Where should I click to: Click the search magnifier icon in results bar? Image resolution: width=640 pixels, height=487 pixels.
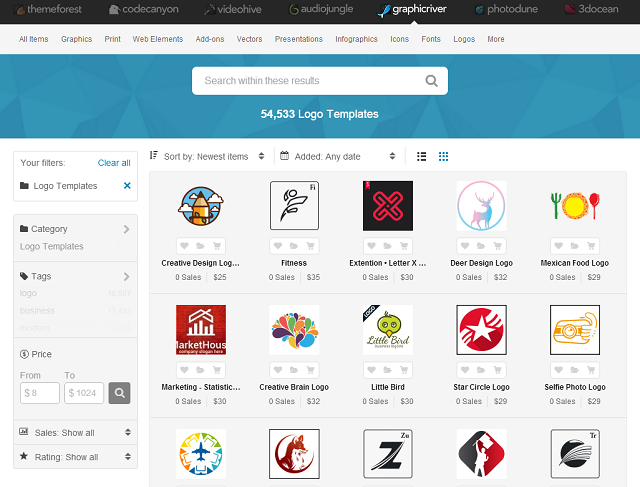pos(431,81)
